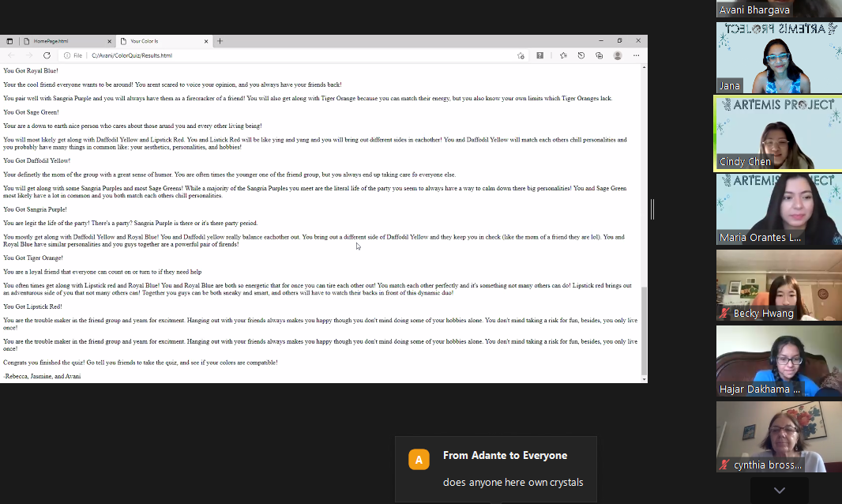Switch to the HomePage.html tab
The width and height of the screenshot is (842, 504).
click(63, 41)
